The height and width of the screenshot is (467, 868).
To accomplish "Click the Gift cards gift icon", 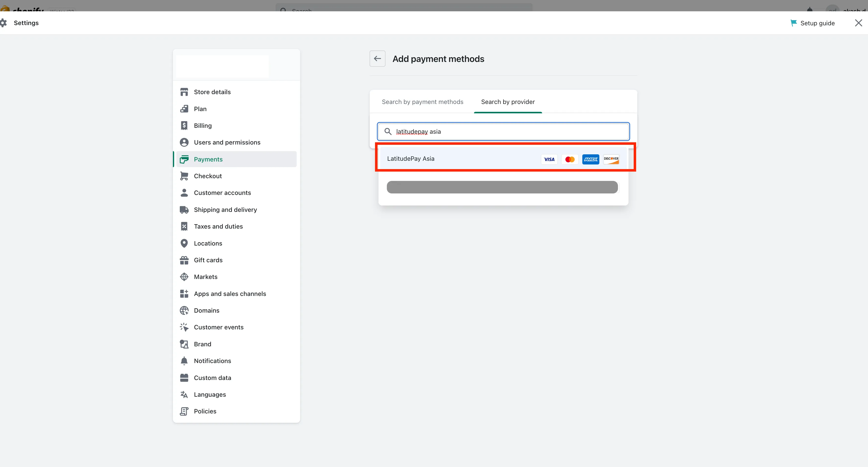I will click(184, 260).
